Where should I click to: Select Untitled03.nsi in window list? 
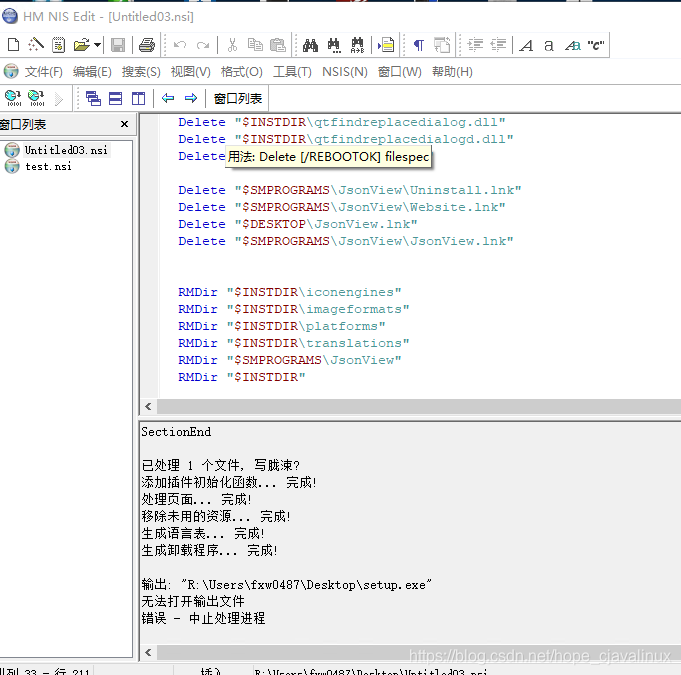[x=66, y=150]
